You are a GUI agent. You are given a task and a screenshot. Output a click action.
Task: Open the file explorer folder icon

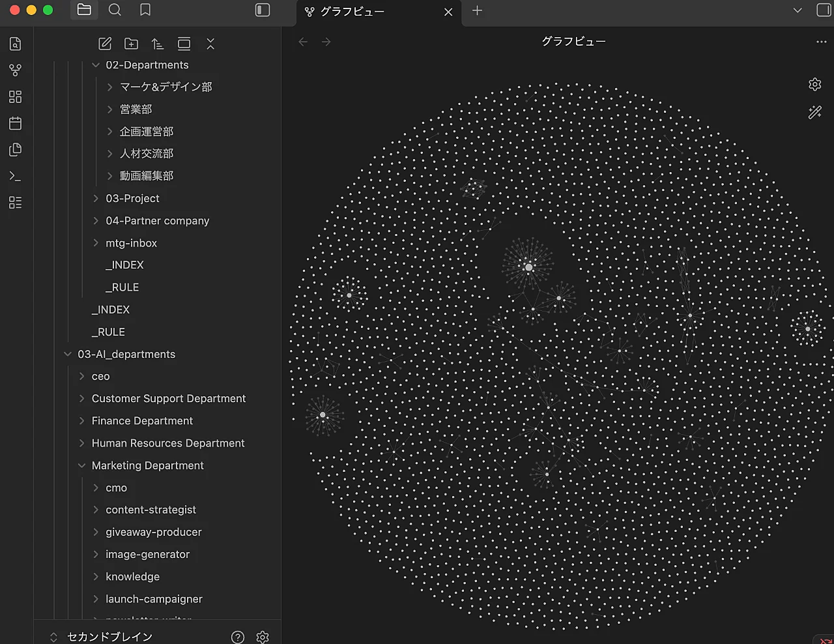pos(84,10)
